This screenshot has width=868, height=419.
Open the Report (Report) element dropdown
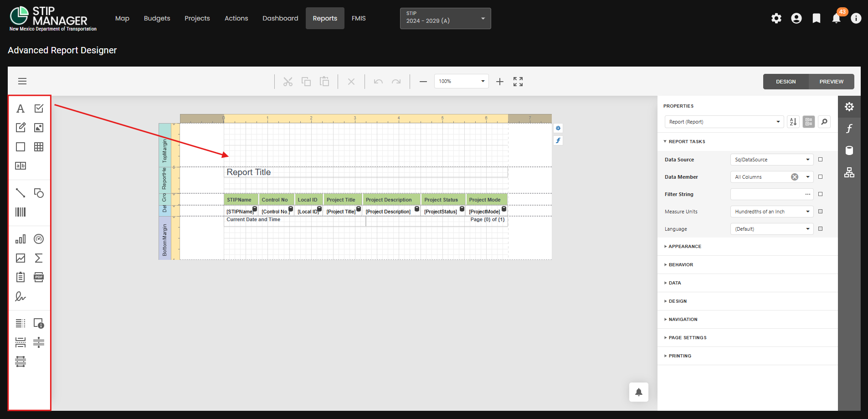(x=724, y=122)
